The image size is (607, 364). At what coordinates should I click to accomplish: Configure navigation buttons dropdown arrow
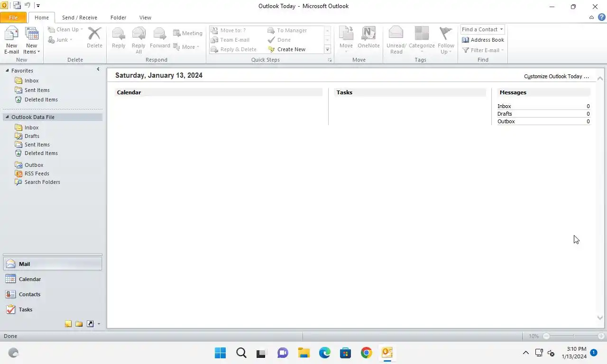(x=99, y=324)
